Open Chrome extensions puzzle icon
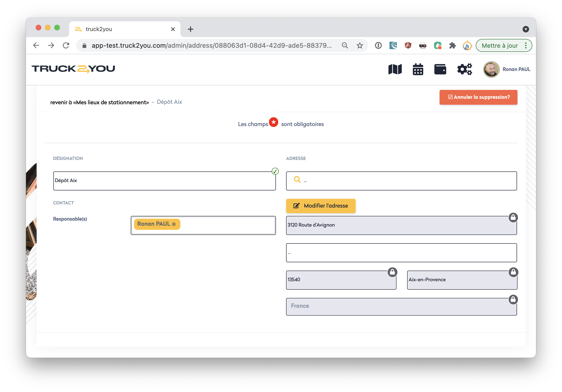 click(x=452, y=45)
